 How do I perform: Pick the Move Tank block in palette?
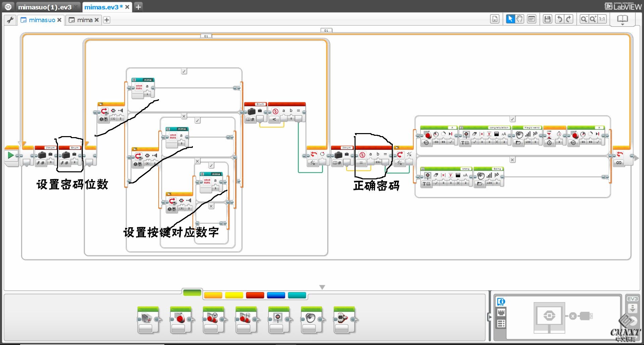pyautogui.click(x=246, y=320)
